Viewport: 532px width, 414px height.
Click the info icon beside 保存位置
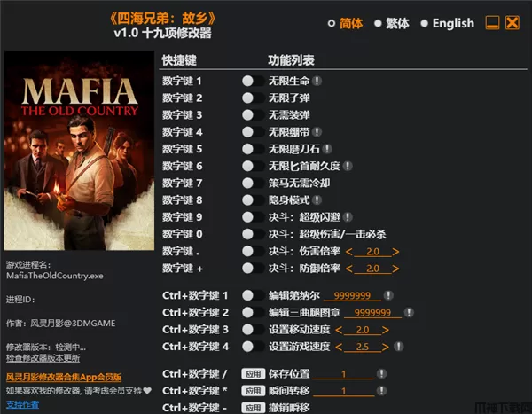381,373
